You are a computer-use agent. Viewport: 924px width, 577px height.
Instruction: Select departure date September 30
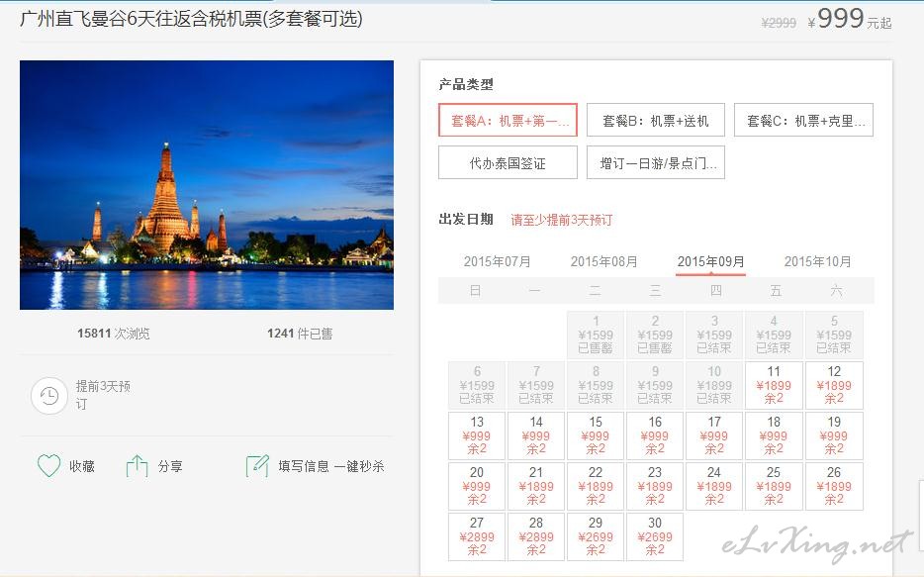pyautogui.click(x=655, y=537)
